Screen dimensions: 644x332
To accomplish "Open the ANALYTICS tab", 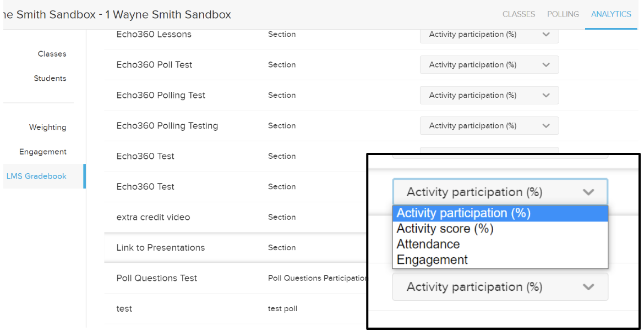I will (611, 14).
